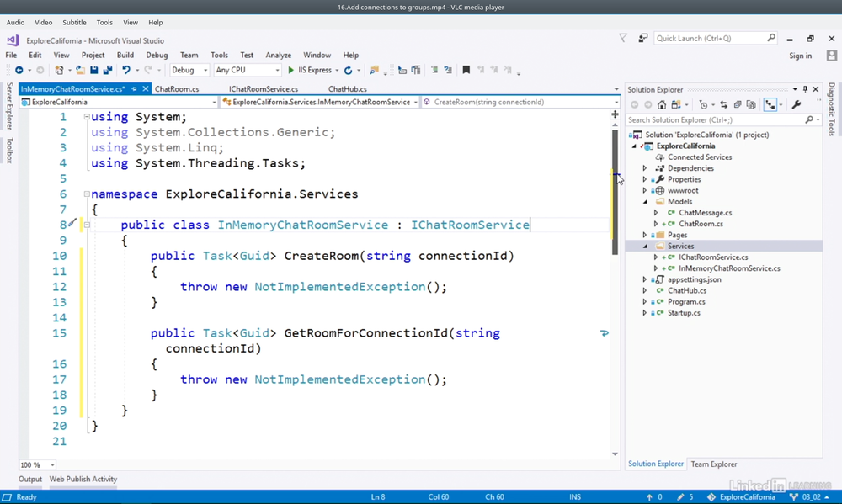Click the Save All icon

point(108,70)
